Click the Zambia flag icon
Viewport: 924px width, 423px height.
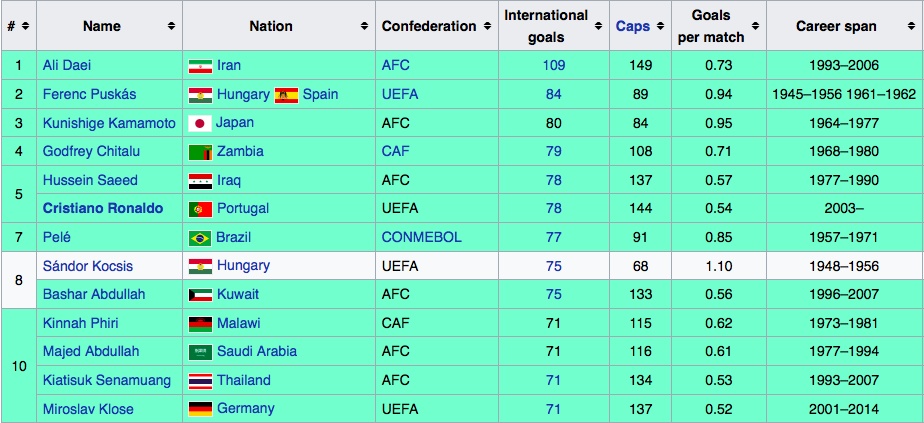click(200, 152)
